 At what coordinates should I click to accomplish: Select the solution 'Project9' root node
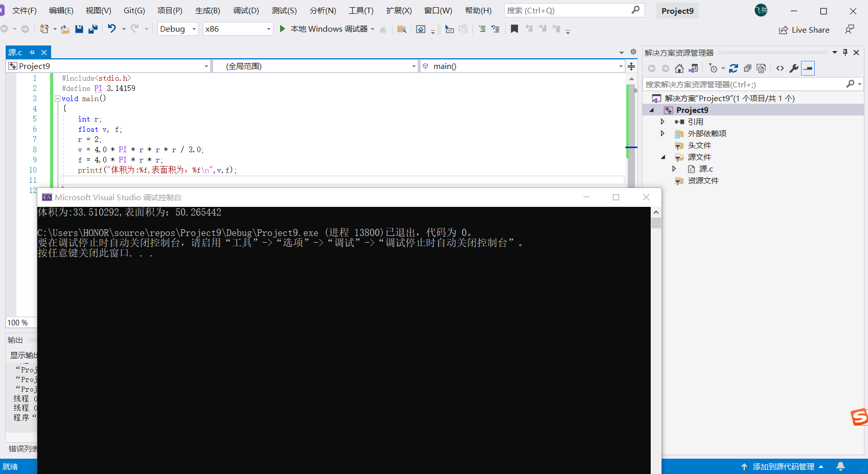point(729,99)
